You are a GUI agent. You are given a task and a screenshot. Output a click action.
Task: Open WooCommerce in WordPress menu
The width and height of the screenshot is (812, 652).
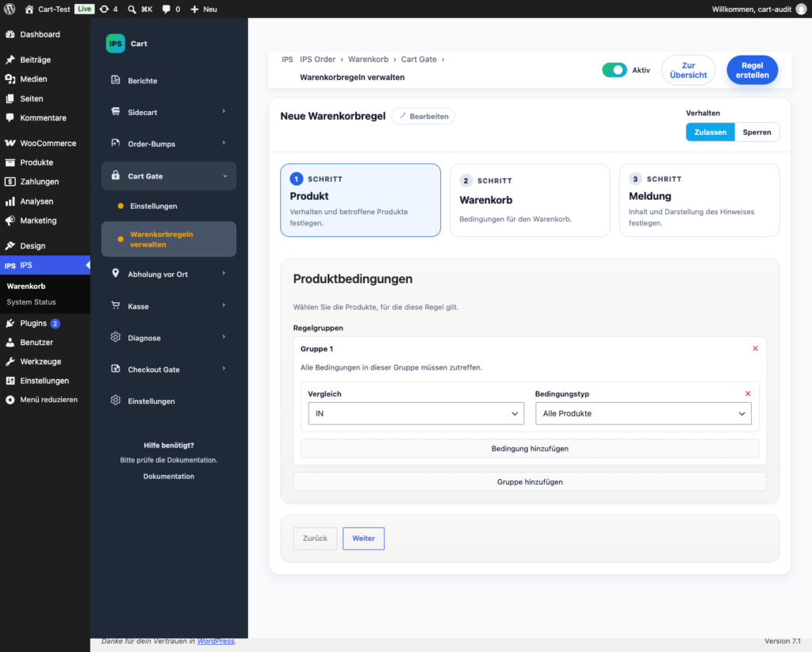[x=45, y=143]
